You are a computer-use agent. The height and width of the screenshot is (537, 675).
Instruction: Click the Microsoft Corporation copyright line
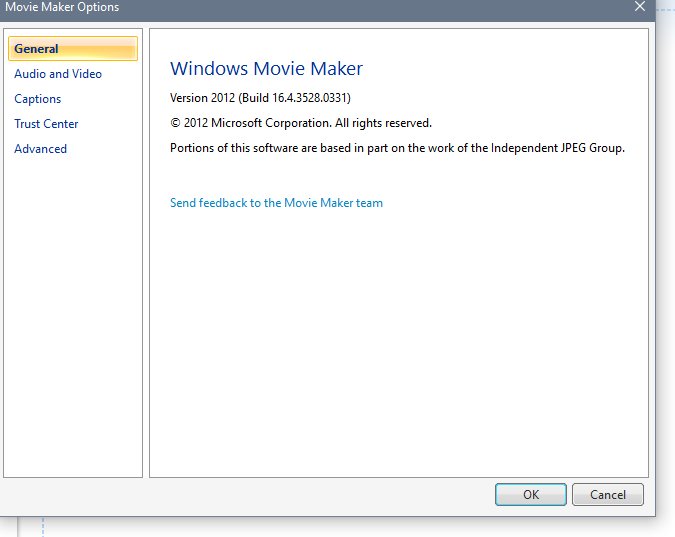coord(301,123)
